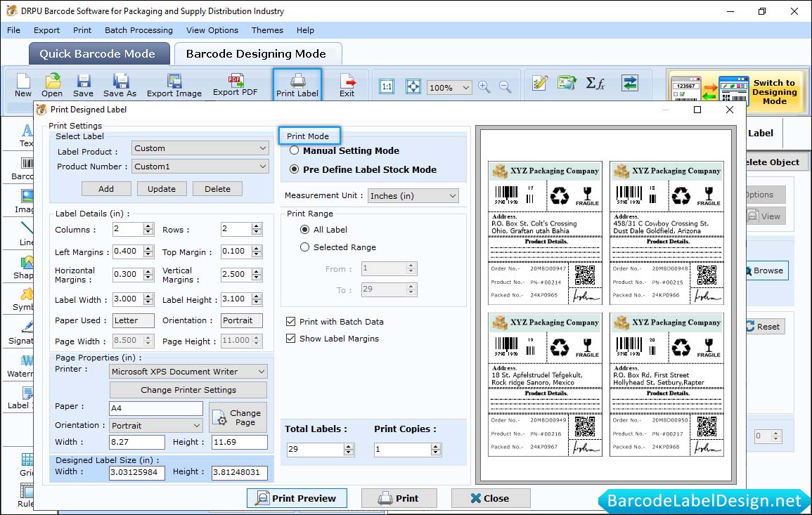Viewport: 812px width, 515px height.
Task: Export the label using Export PDF icon
Action: click(235, 85)
